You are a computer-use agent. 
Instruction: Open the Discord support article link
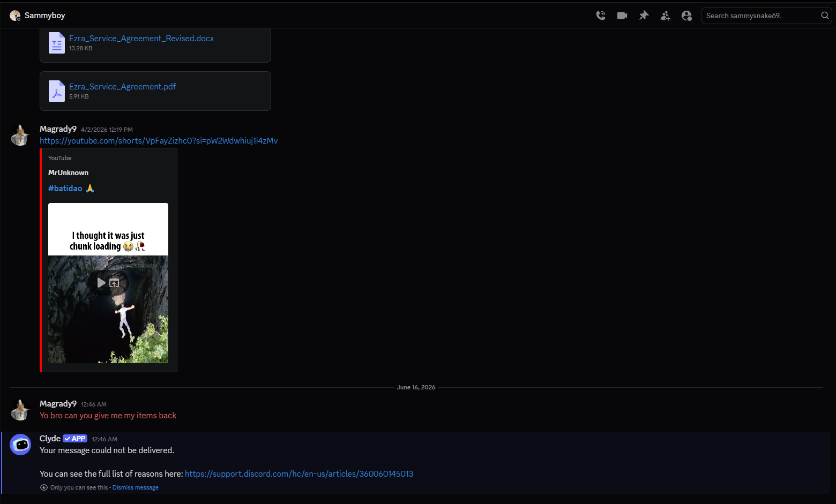(x=299, y=474)
